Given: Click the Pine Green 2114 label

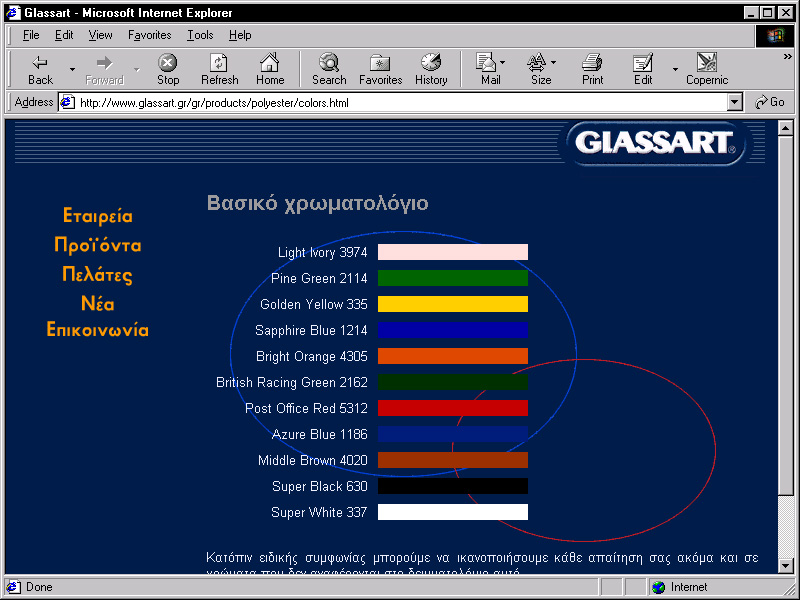Looking at the screenshot, I should tap(319, 278).
